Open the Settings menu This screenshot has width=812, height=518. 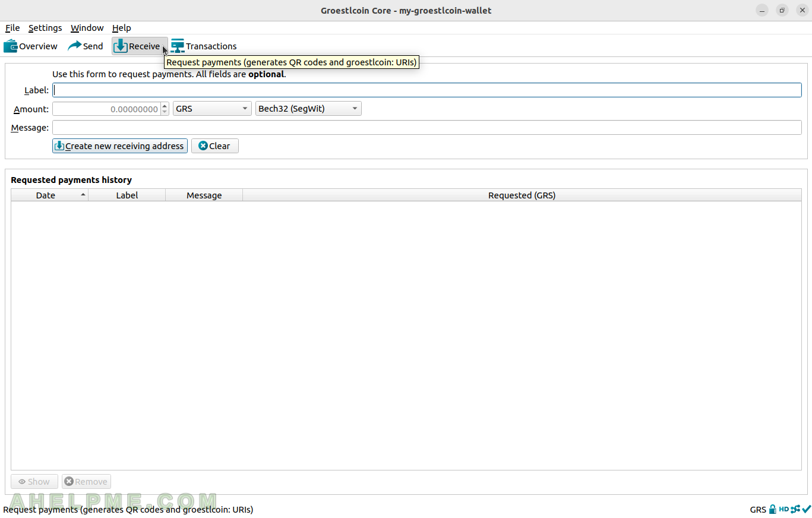[45, 28]
